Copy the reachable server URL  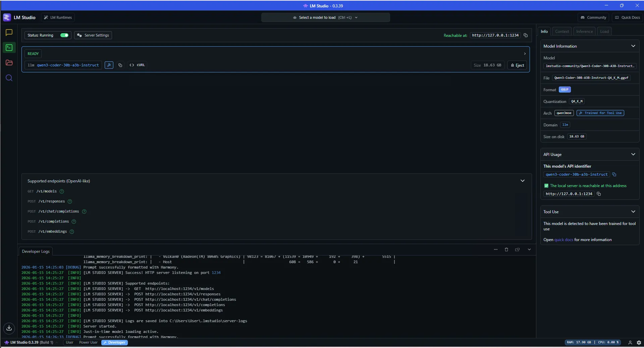[526, 35]
